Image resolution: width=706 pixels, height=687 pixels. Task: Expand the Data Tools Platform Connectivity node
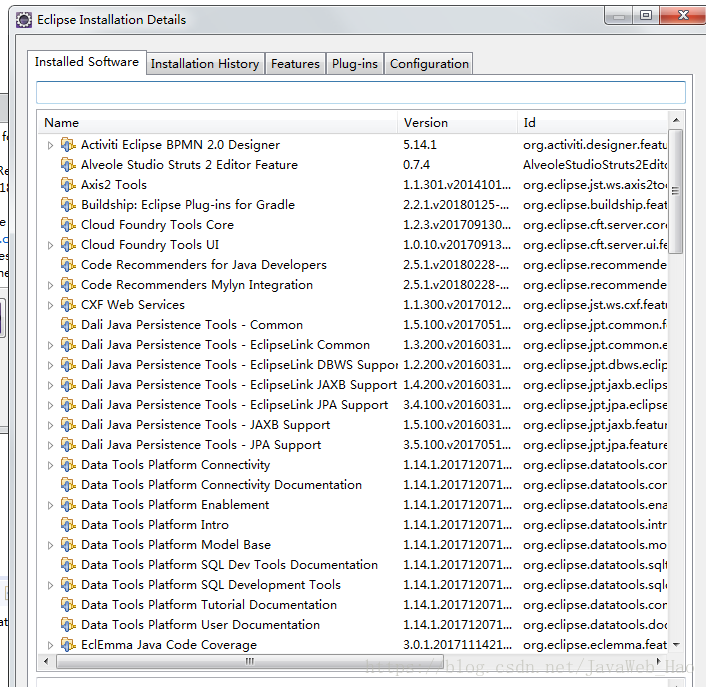click(50, 465)
